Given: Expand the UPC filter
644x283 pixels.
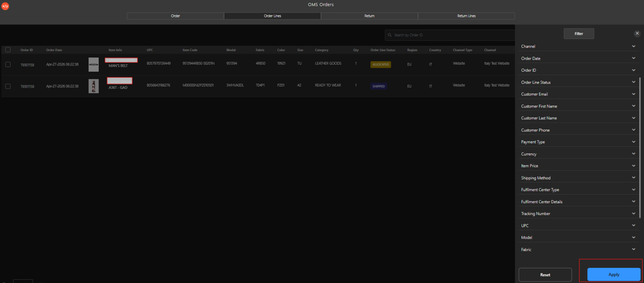Looking at the screenshot, I should [579, 226].
